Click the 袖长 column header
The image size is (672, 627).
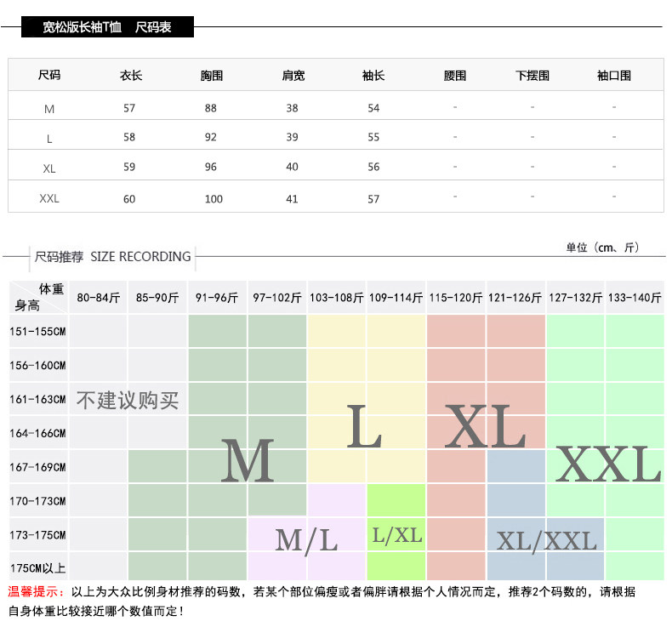point(373,76)
